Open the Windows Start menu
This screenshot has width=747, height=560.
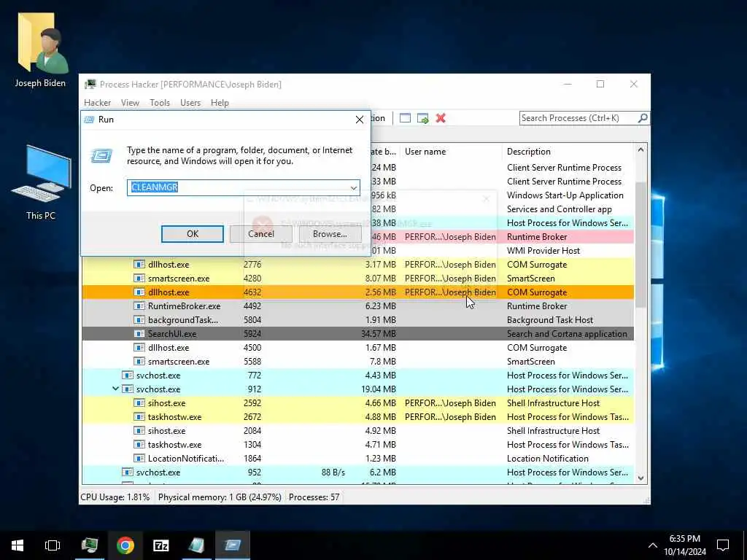click(x=18, y=545)
